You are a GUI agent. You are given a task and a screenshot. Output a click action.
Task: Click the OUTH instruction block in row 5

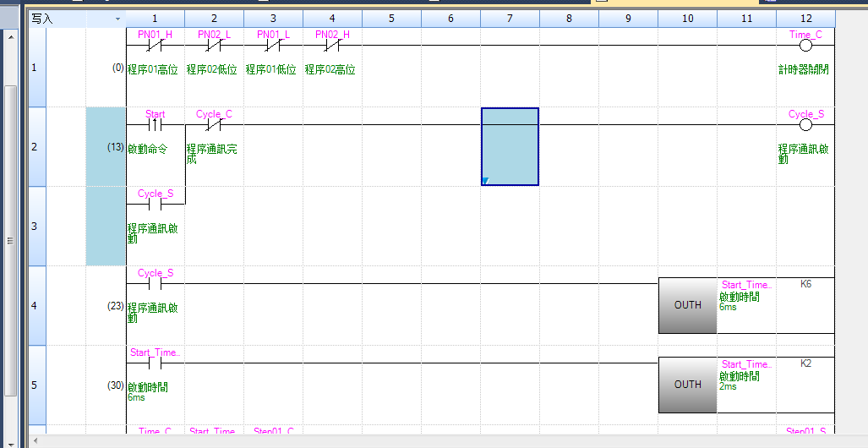coord(687,385)
